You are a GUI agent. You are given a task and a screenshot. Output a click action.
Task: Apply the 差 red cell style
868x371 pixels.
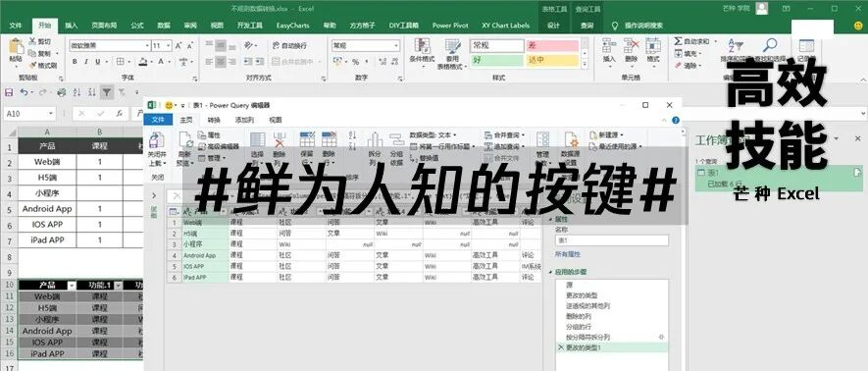tap(552, 46)
